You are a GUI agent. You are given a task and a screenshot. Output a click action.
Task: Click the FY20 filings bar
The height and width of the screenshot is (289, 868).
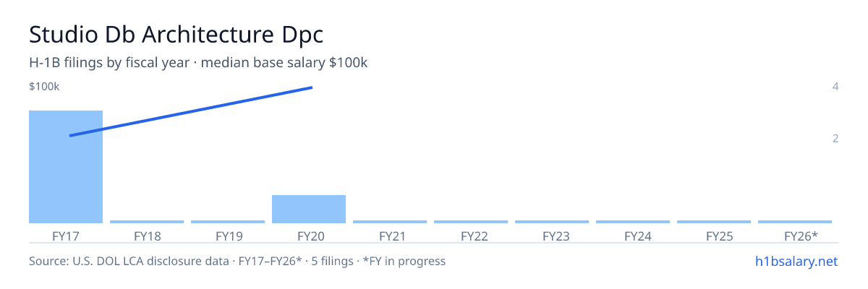tap(309, 209)
